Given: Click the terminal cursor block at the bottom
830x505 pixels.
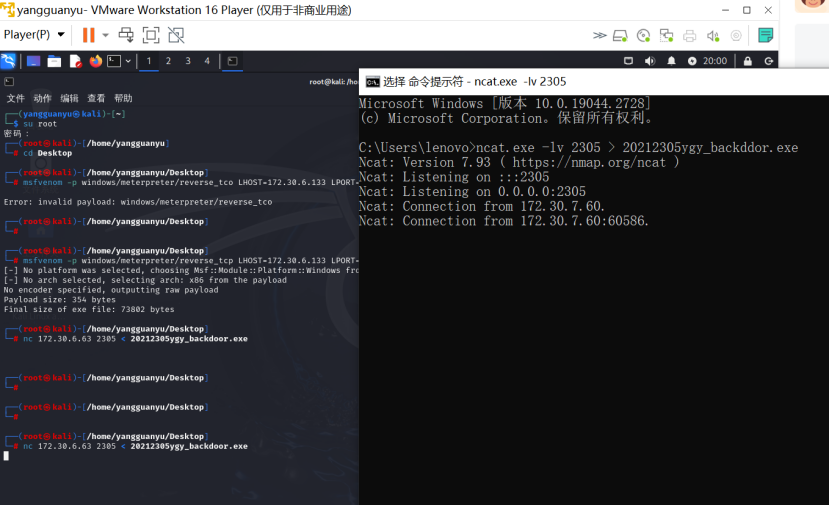Looking at the screenshot, I should pos(6,456).
